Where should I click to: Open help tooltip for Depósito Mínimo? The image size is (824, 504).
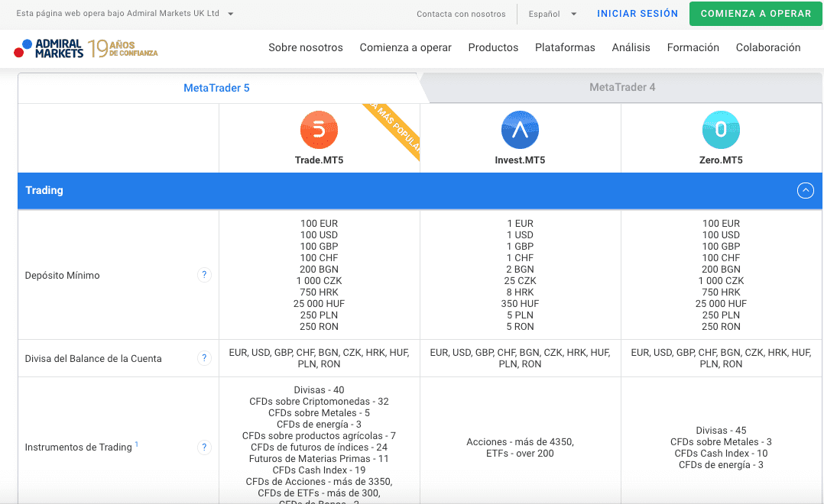[204, 275]
